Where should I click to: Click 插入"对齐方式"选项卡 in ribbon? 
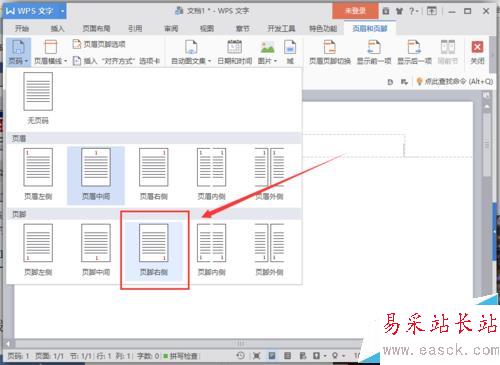click(x=116, y=61)
